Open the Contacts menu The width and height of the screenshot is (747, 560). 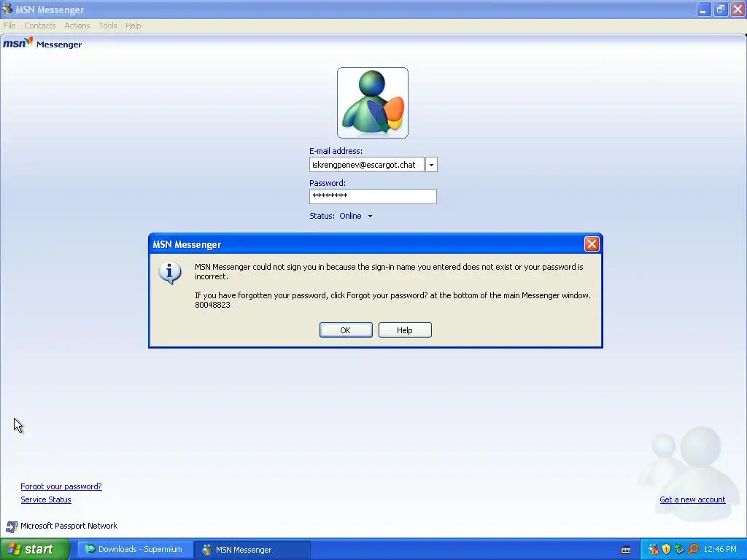coord(40,26)
